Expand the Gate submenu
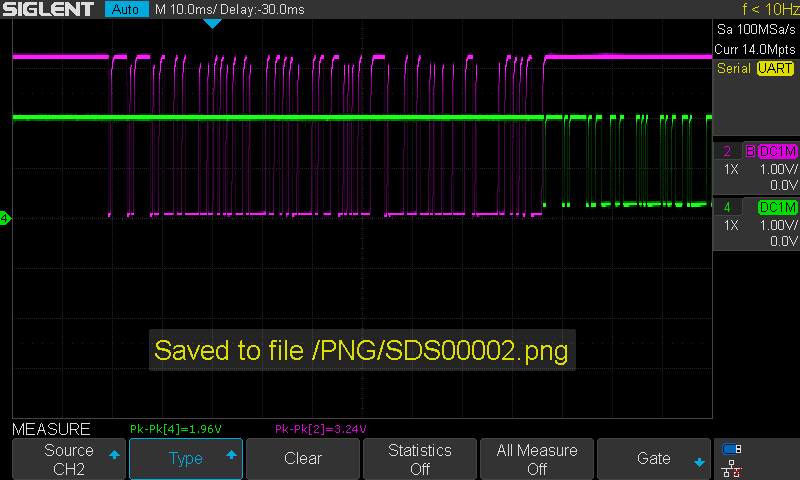This screenshot has width=800, height=480. pyautogui.click(x=654, y=459)
